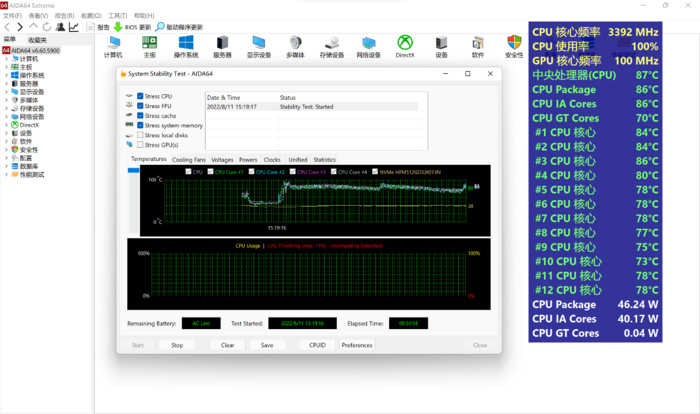Toggle Stress FPU checkbox

click(x=140, y=106)
